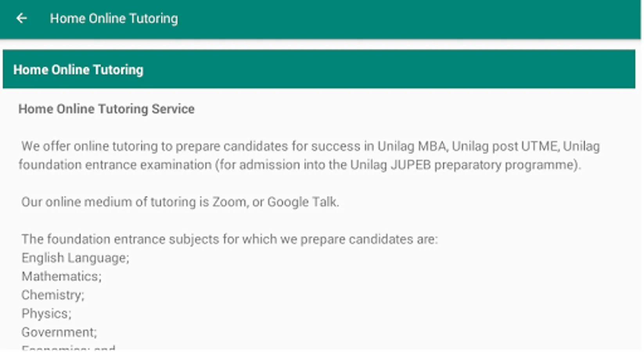Click the app bar title Home Online Tutoring
The image size is (644, 352).
[x=113, y=18]
